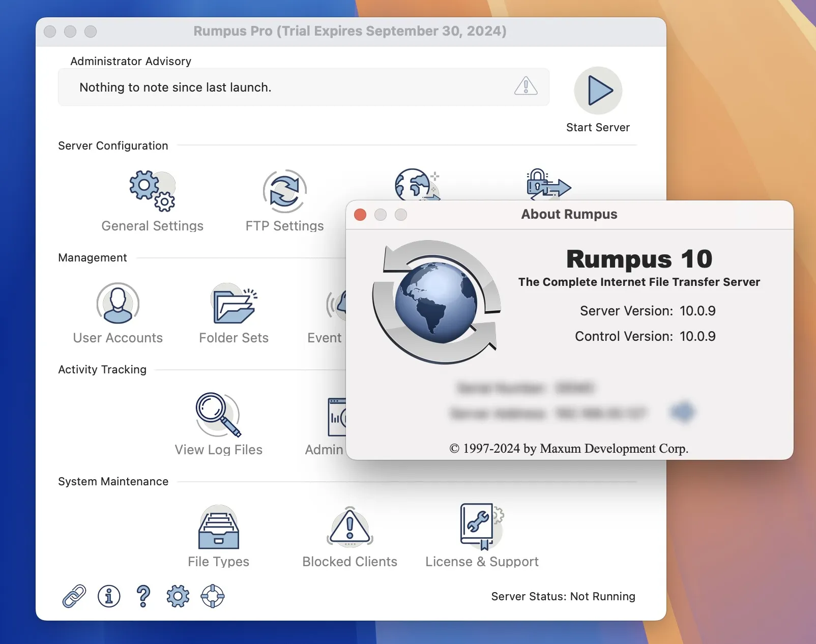Click the question mark help icon
Viewport: 816px width, 644px height.
coord(143,596)
